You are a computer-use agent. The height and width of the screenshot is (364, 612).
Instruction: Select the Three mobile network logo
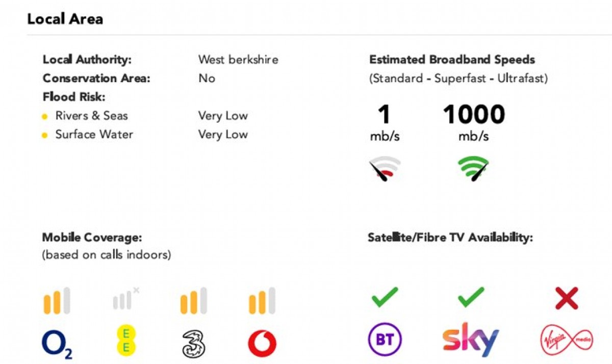coord(193,343)
